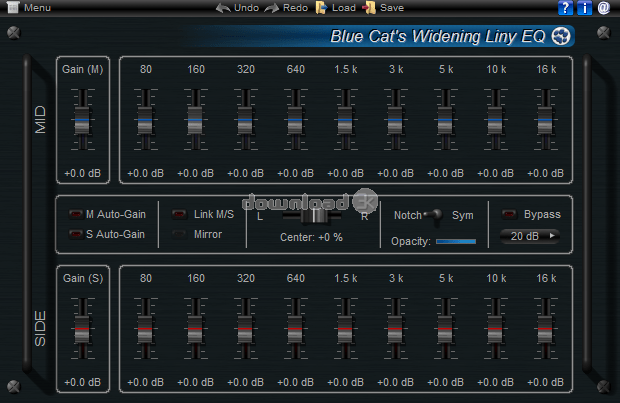This screenshot has width=620, height=403.
Task: Click the Undo arrow icon
Action: tap(223, 8)
